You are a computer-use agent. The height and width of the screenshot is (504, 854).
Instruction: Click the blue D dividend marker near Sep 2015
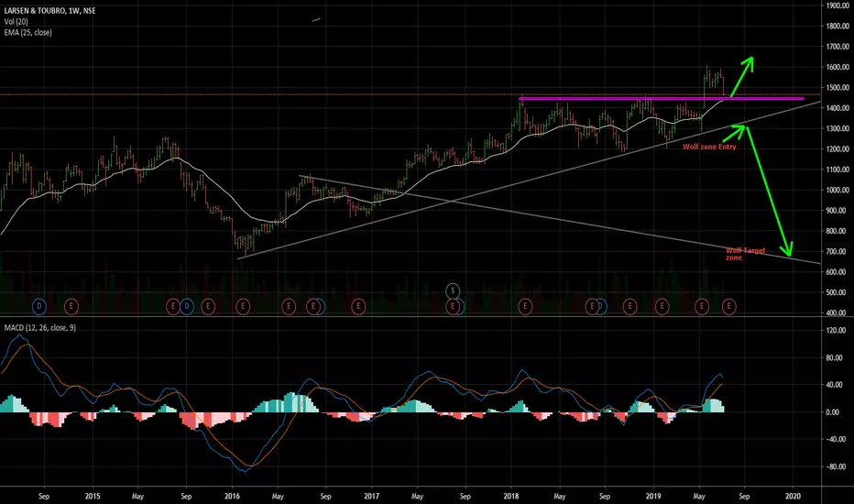[x=187, y=306]
